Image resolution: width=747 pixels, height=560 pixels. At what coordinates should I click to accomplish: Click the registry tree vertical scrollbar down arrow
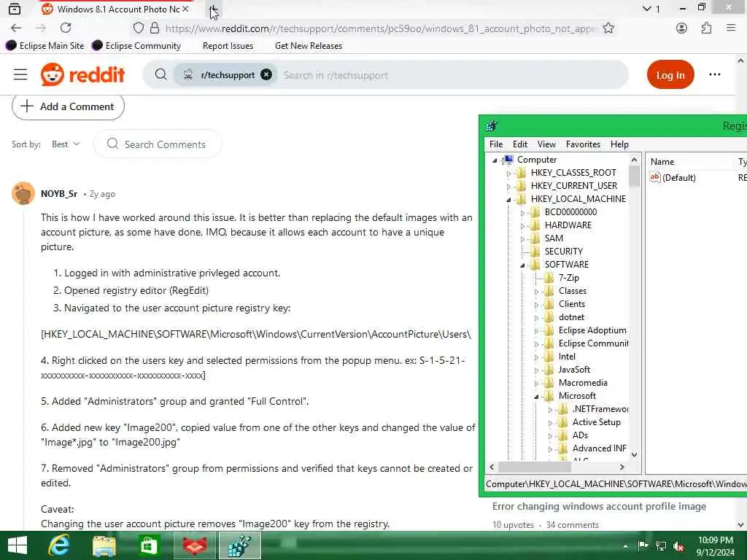(x=634, y=455)
